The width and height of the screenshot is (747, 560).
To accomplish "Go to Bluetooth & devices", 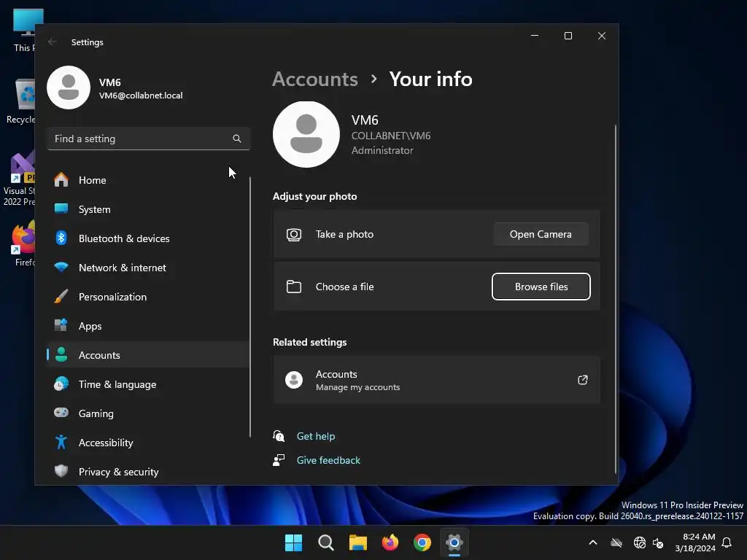I will tap(147, 238).
